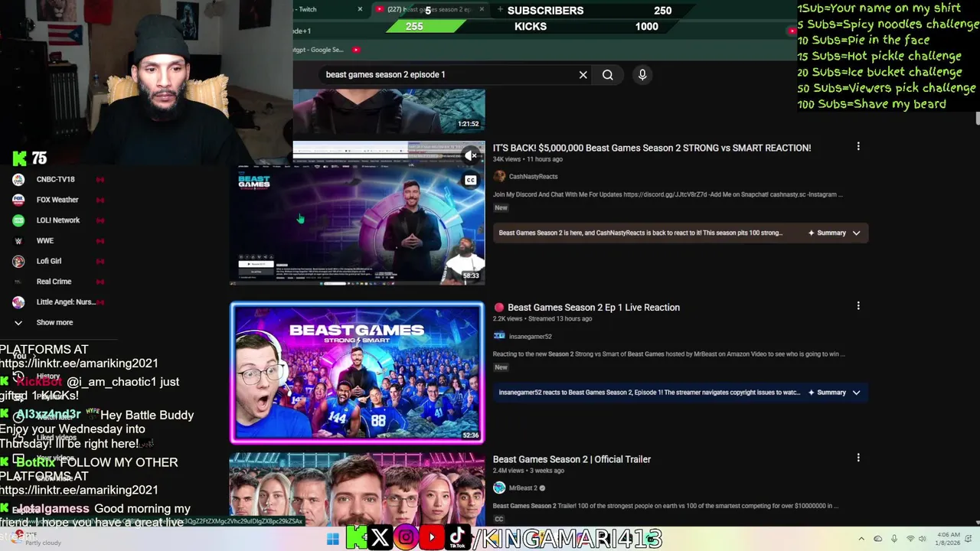Screen dimensions: 980x551
Task: Open the network Wi-Fi tray icon
Action: click(910, 539)
